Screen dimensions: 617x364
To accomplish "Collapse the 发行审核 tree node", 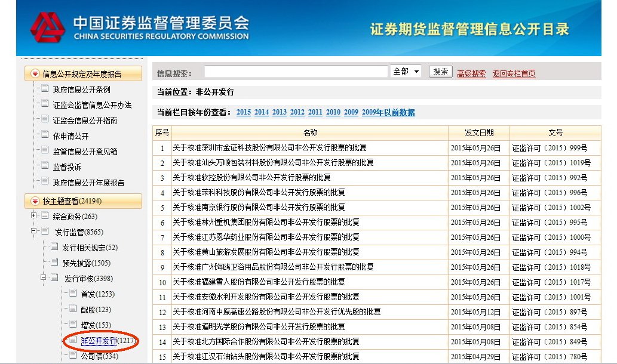I will coord(43,277).
